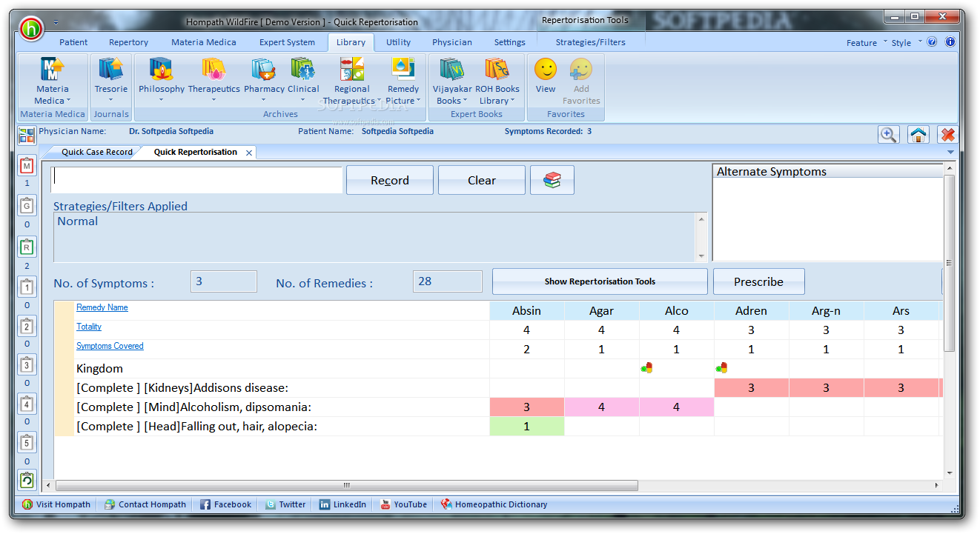
Task: Switch to Expert System tab
Action: (287, 42)
